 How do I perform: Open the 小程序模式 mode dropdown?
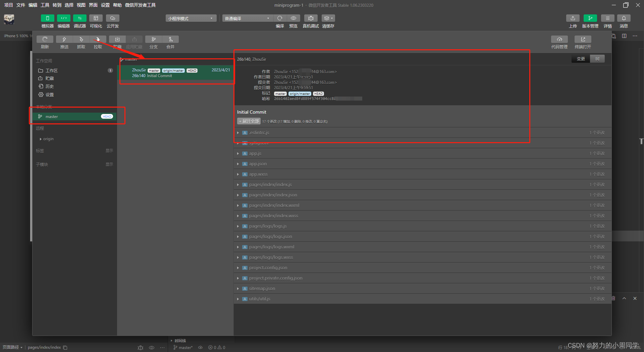(191, 18)
